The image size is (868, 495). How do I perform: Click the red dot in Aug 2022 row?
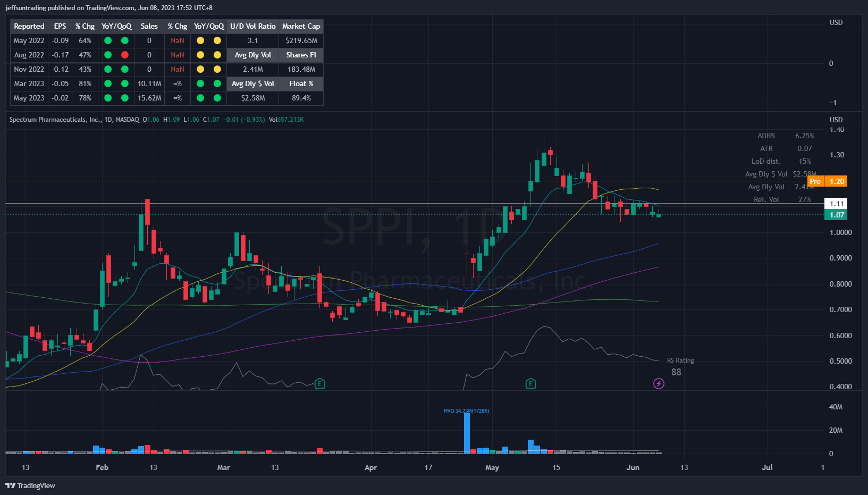(x=125, y=55)
